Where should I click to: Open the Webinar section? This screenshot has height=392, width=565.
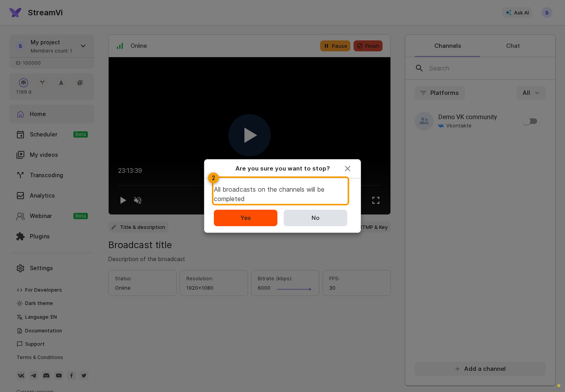(x=52, y=216)
